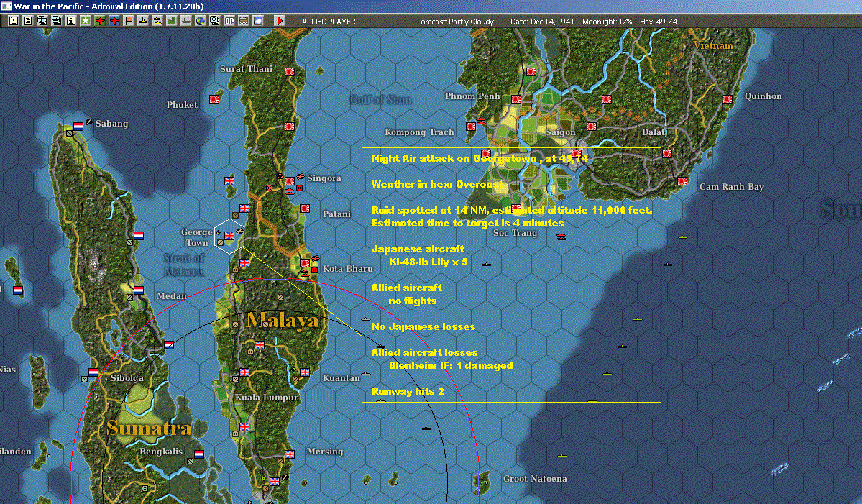Select the Dutch flag near Bengkalis

coord(199,454)
